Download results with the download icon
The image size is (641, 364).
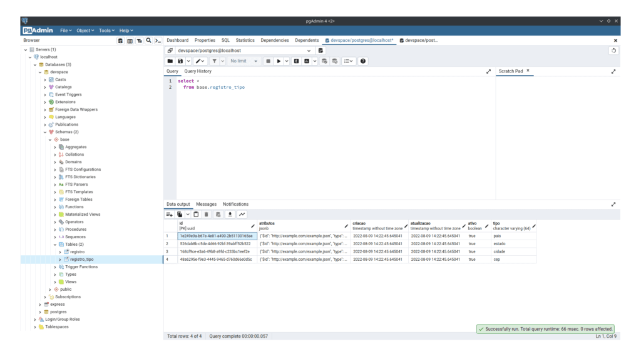(230, 215)
